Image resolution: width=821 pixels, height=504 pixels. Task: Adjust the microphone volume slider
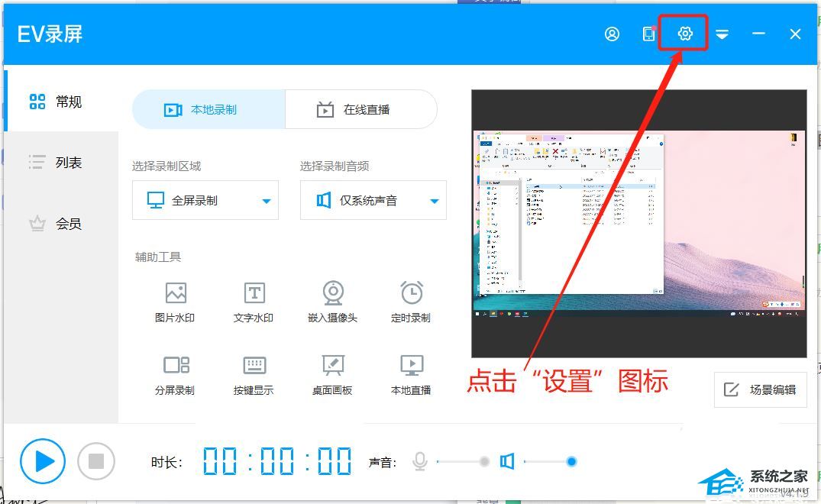[x=463, y=461]
